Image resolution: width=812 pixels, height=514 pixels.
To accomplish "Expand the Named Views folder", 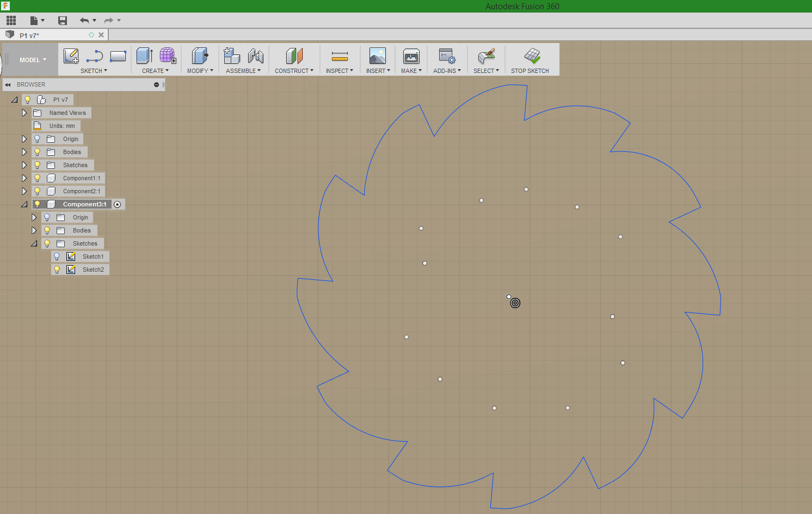I will coord(24,113).
